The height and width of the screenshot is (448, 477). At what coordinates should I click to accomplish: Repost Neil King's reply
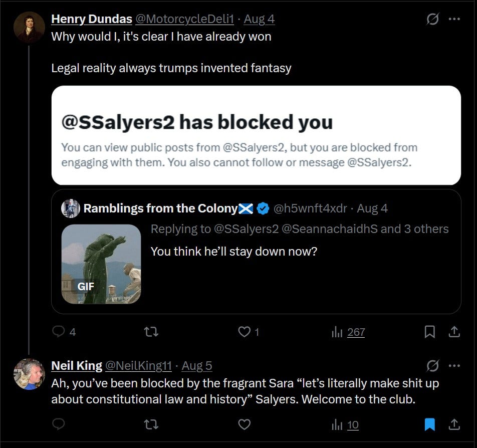coord(151,424)
